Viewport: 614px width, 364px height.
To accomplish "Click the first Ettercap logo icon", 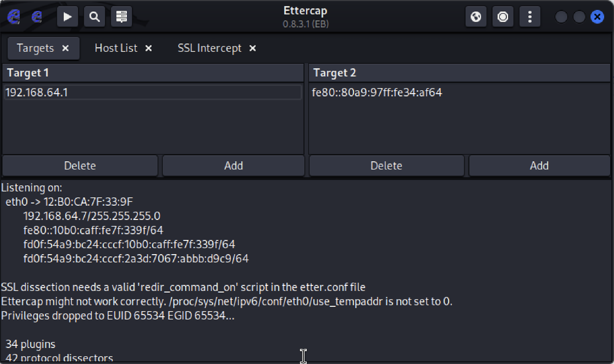I will [14, 17].
